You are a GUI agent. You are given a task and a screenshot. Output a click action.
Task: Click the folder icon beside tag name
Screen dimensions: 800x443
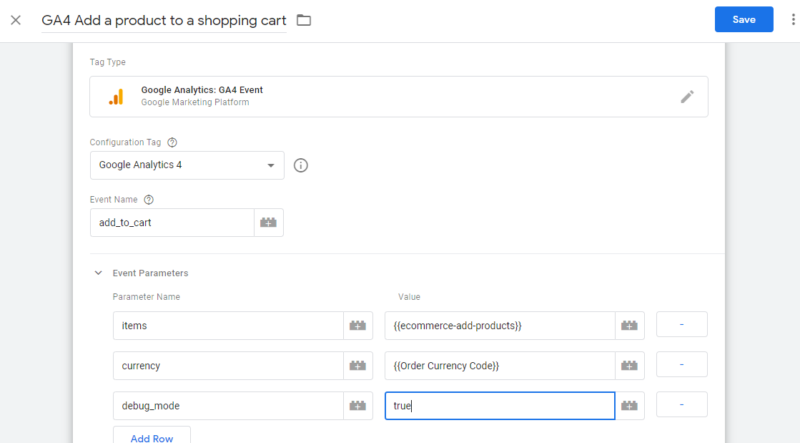point(304,20)
